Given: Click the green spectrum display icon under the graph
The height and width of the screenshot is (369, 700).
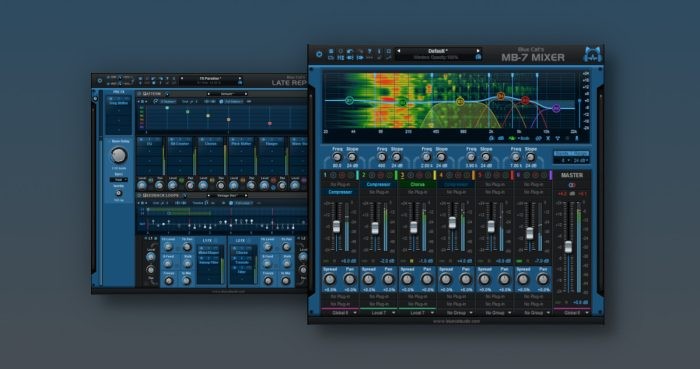Looking at the screenshot, I should point(512,138).
